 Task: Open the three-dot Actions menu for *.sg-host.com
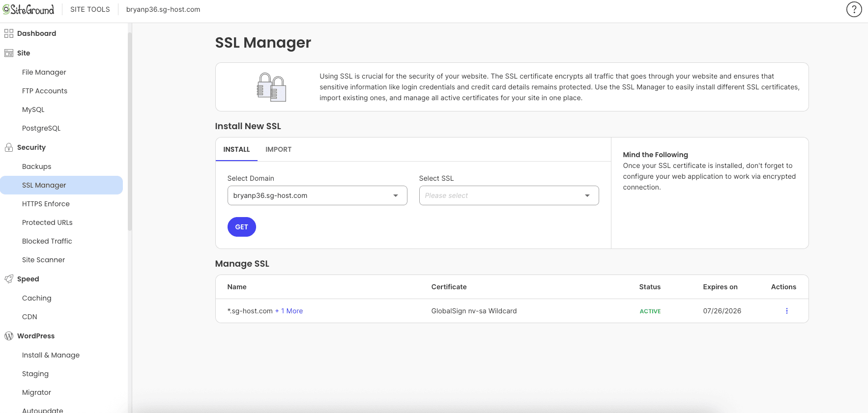786,311
